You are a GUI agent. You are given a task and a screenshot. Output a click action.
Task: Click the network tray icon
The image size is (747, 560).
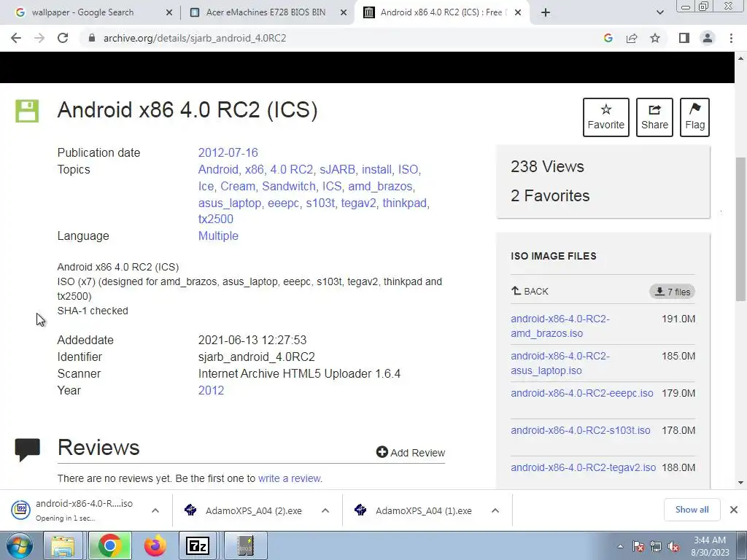tap(656, 547)
